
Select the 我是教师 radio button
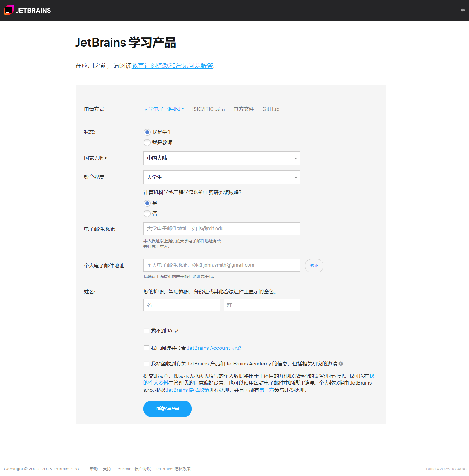[x=147, y=142]
